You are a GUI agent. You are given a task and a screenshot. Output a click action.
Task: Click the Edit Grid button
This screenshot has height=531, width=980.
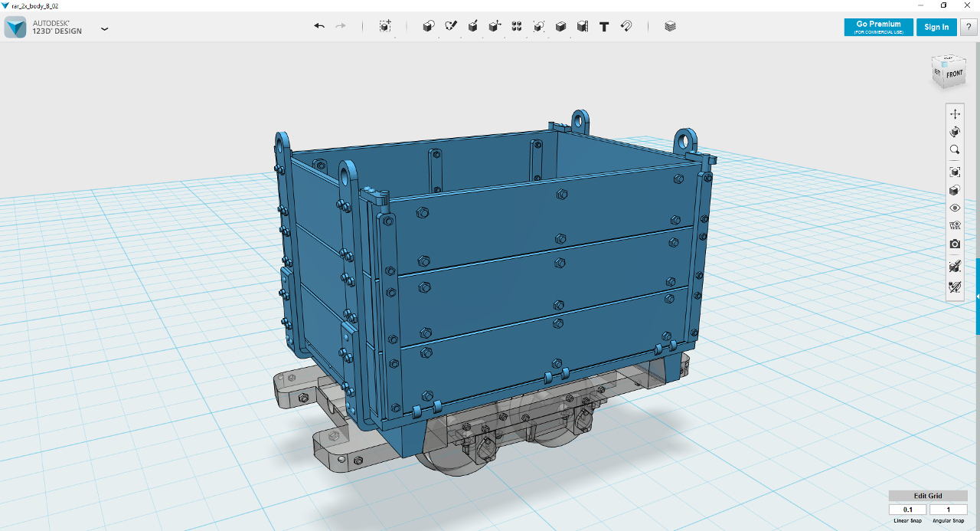point(928,496)
